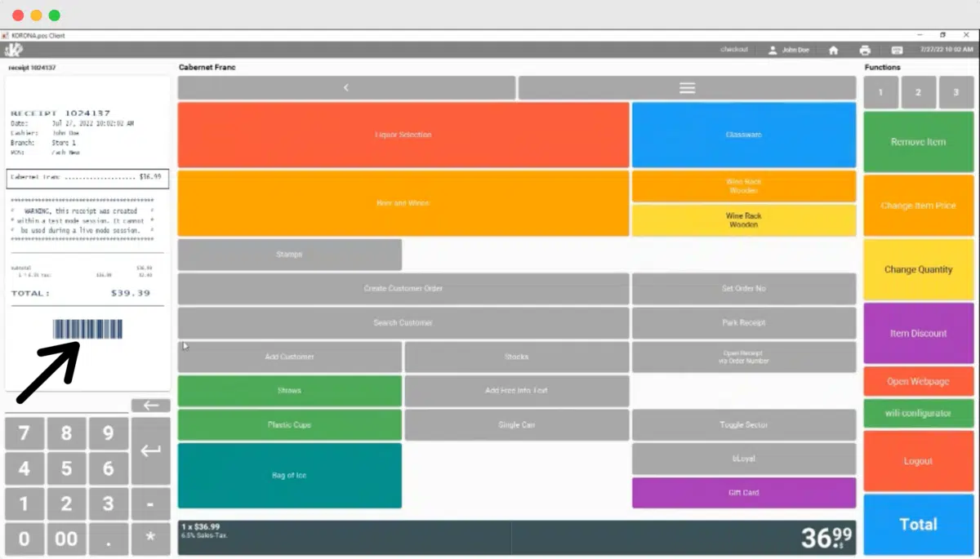Image resolution: width=980 pixels, height=559 pixels.
Task: Click the Stocks button
Action: (517, 357)
